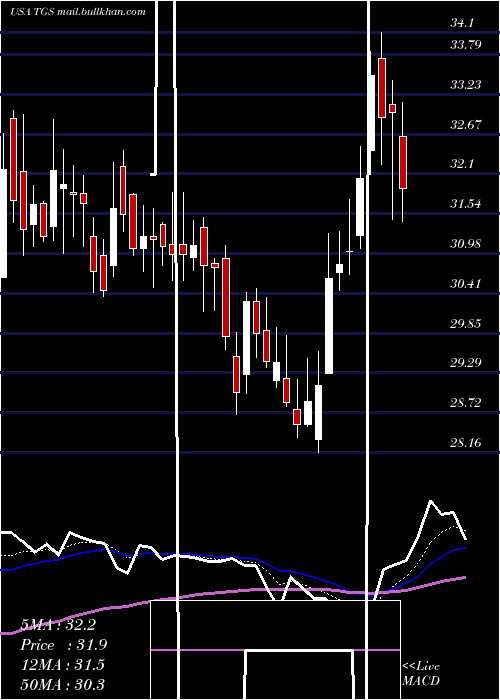Viewport: 500px width, 700px height.
Task: Click the Price : 31.9 readout
Action: (64, 645)
